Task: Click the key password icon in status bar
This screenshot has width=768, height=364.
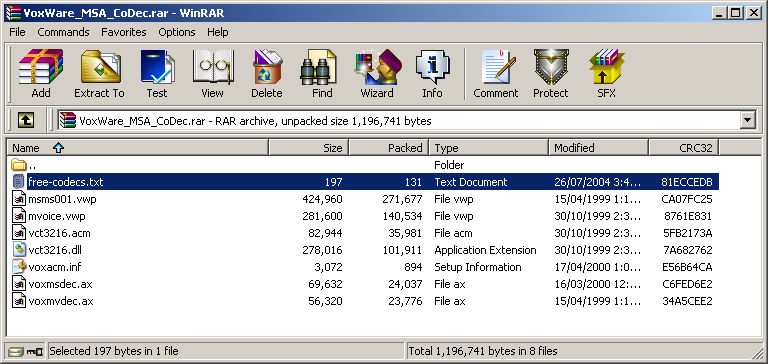Action: pos(34,351)
